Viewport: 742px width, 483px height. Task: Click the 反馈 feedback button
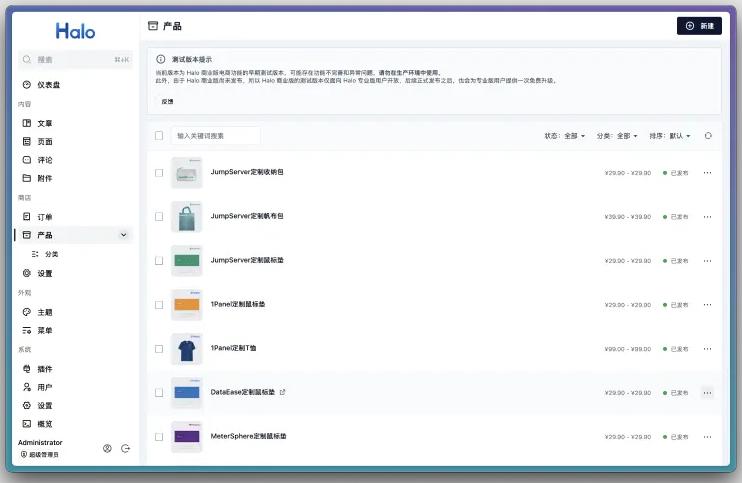[x=168, y=101]
